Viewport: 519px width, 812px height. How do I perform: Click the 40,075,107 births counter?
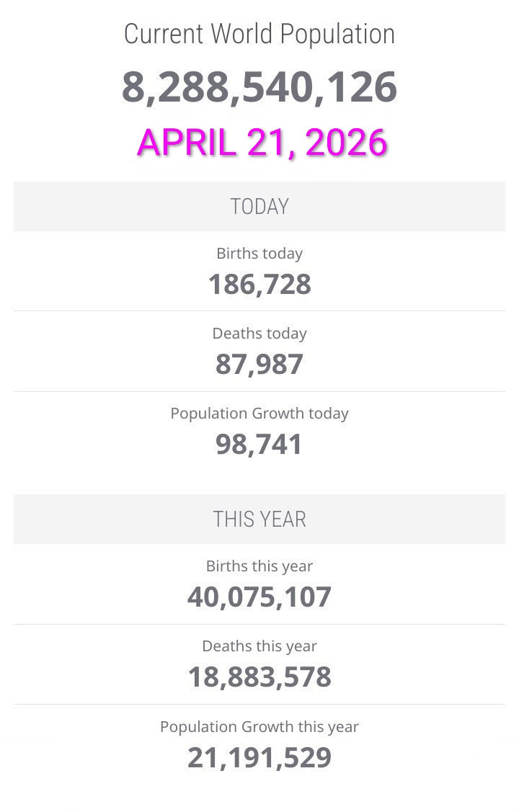259,597
